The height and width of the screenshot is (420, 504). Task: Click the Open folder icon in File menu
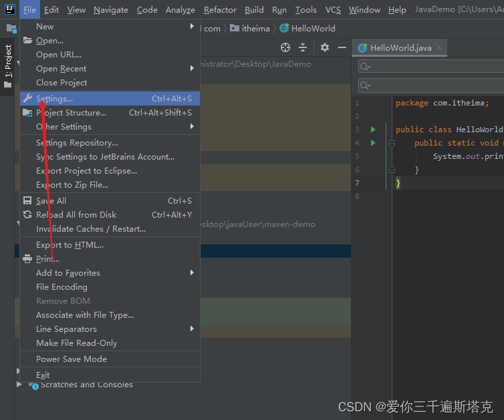(x=27, y=41)
